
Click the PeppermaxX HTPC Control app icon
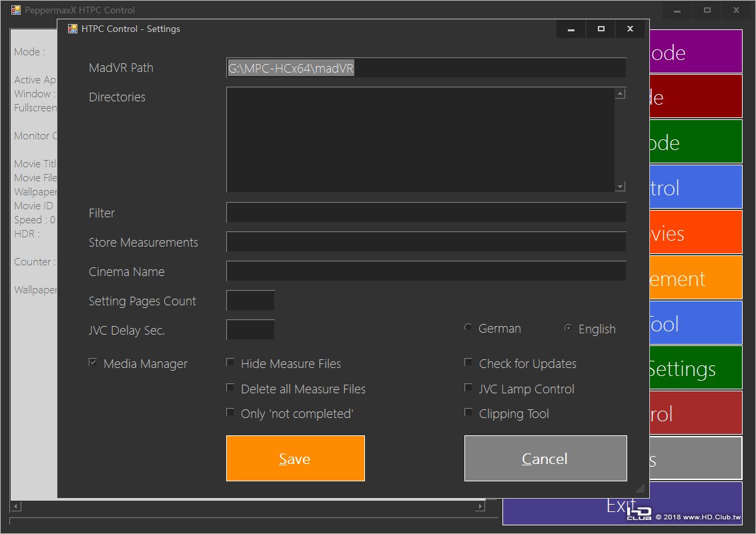pyautogui.click(x=16, y=9)
